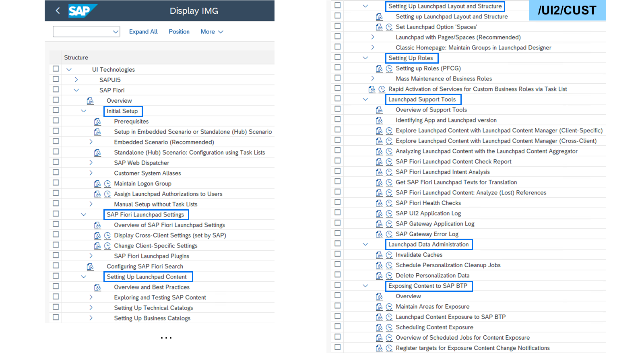Click the Position toolbar button

click(179, 32)
